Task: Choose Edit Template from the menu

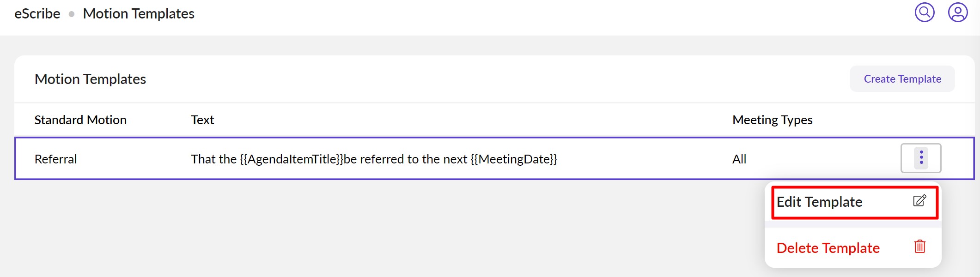Action: click(819, 202)
